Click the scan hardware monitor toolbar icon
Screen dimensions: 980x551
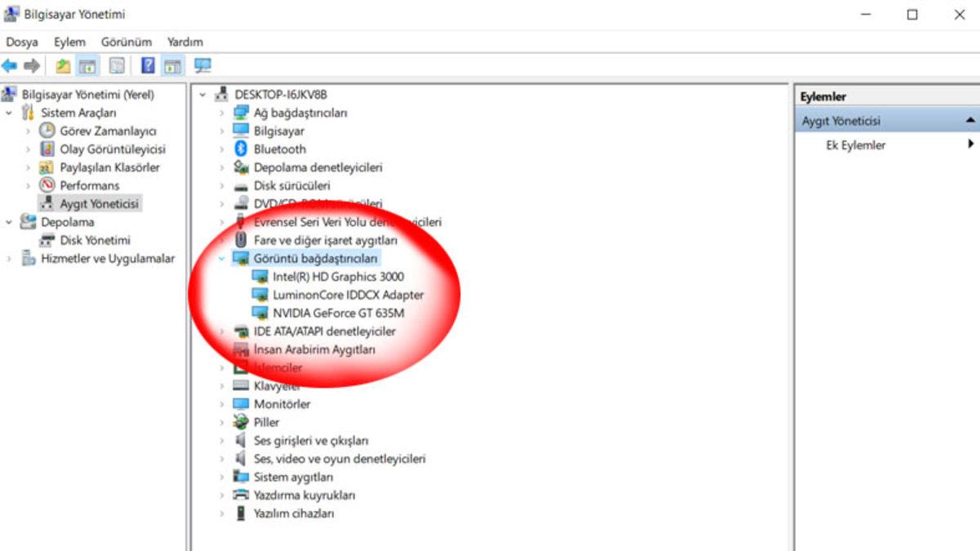tap(203, 66)
